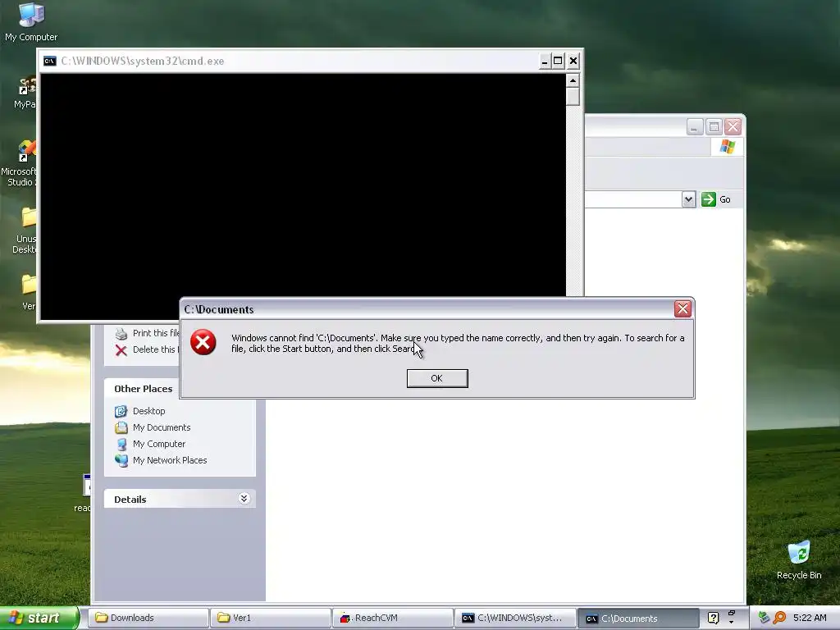Open the Explorer address bar dropdown
The height and width of the screenshot is (630, 840).
click(688, 199)
